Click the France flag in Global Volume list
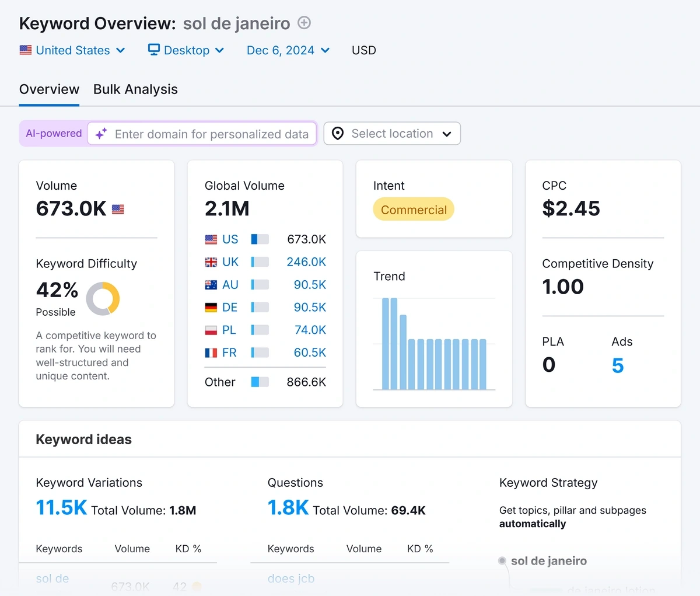This screenshot has height=596, width=700. click(x=211, y=353)
